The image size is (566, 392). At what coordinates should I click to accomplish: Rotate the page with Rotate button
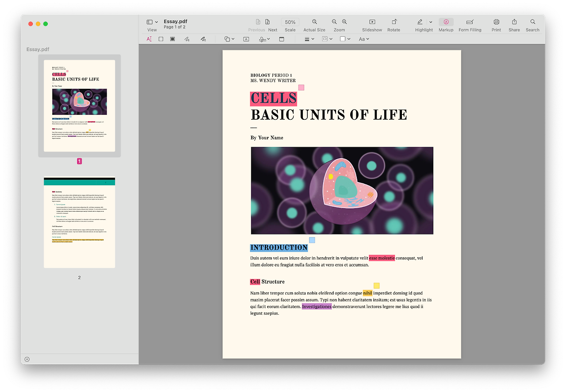[x=394, y=25]
